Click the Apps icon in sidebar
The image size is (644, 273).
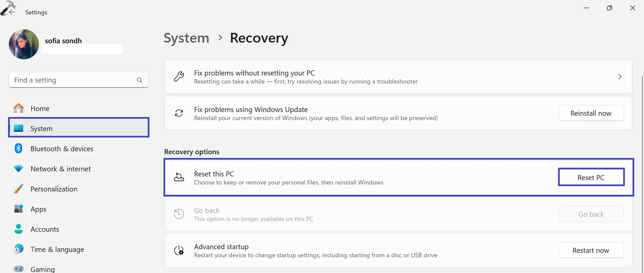[x=18, y=209]
